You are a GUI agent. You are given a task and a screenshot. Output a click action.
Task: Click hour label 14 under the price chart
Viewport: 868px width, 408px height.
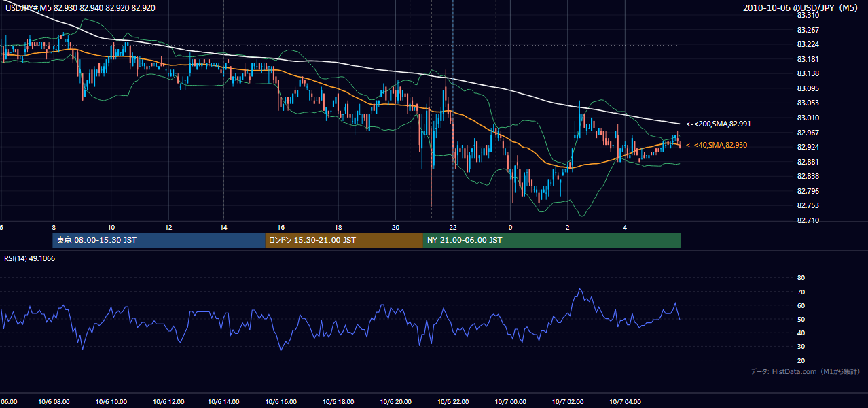tap(223, 227)
